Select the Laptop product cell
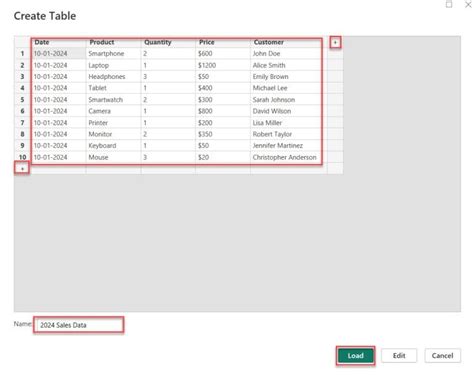The width and height of the screenshot is (474, 375). tap(113, 65)
